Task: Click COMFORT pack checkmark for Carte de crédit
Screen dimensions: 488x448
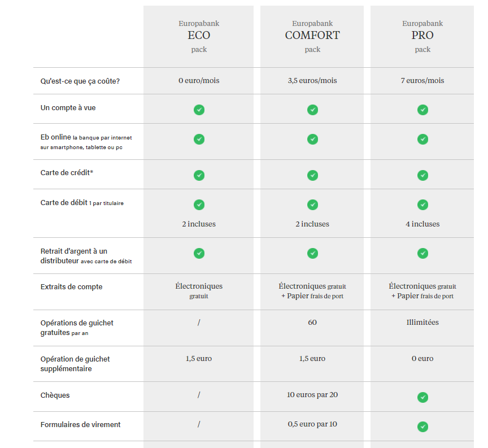Action: point(312,175)
